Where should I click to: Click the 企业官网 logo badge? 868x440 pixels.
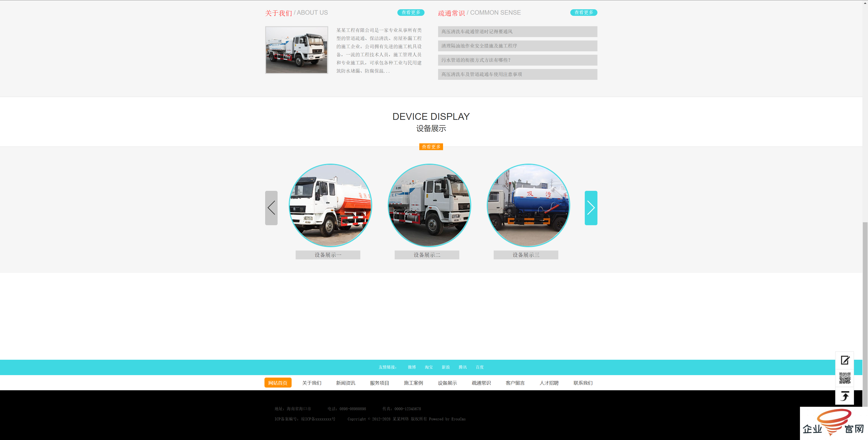pyautogui.click(x=834, y=423)
